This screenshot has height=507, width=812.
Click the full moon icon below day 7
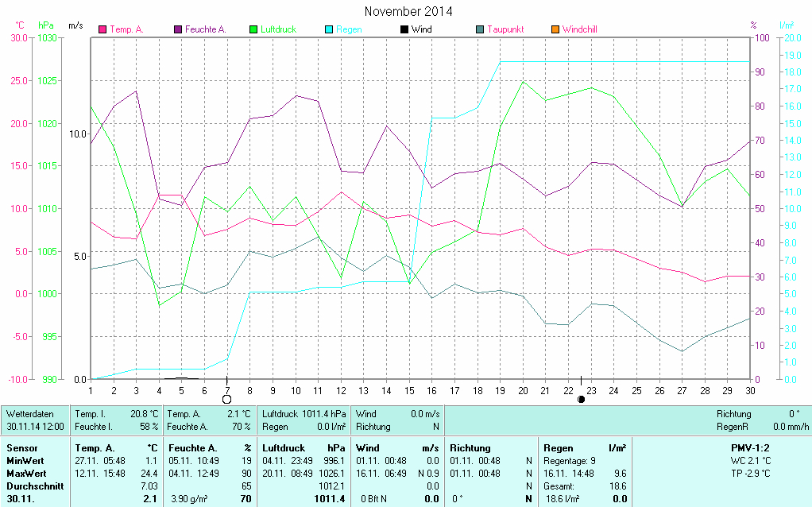[227, 399]
